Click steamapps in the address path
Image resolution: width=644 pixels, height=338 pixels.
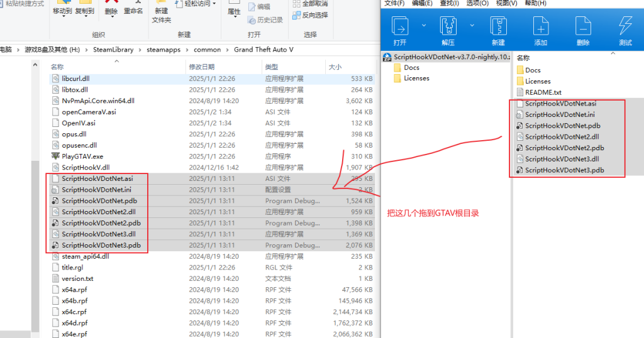tap(164, 50)
